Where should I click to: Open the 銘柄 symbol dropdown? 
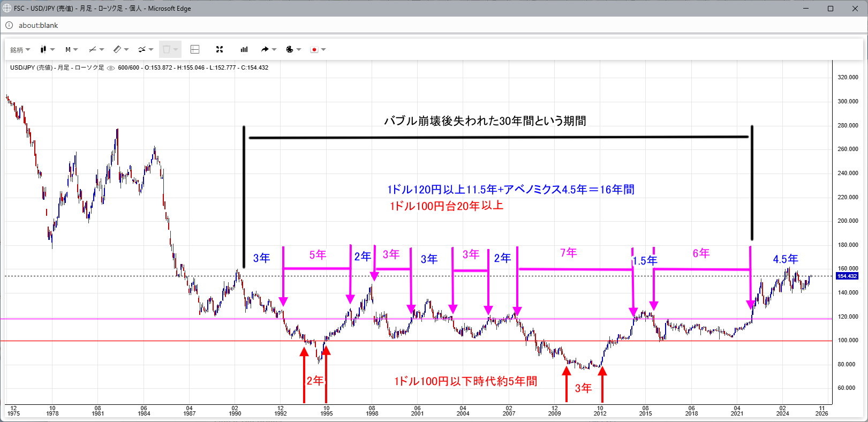click(20, 50)
